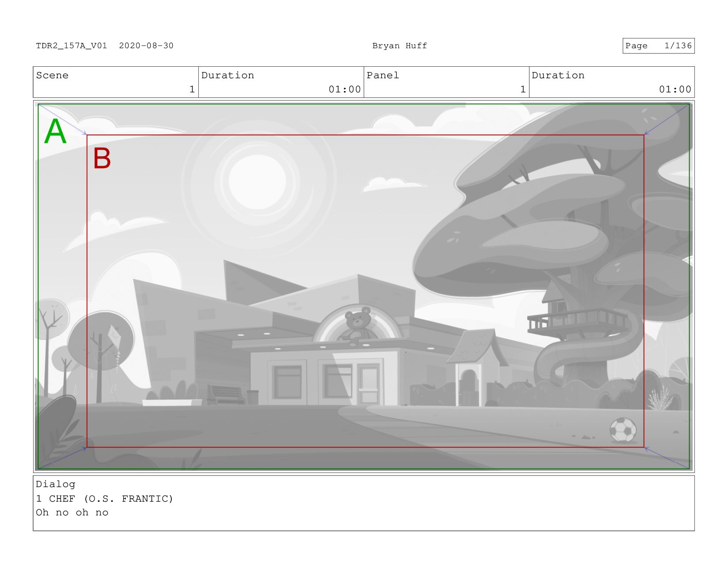Click the scene duration value after Scene 1
The height and width of the screenshot is (564, 728).
click(x=345, y=89)
